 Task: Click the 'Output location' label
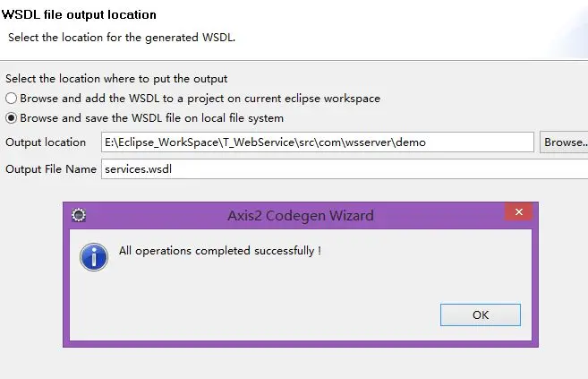pos(46,142)
